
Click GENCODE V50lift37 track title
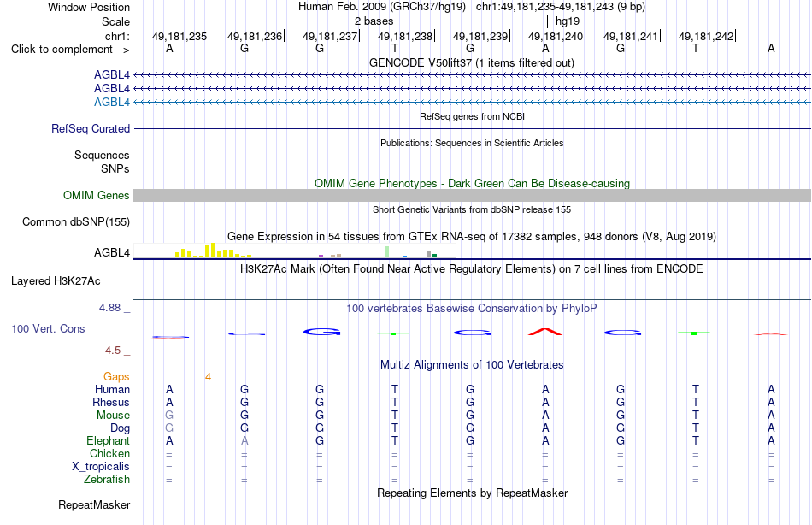pos(472,62)
